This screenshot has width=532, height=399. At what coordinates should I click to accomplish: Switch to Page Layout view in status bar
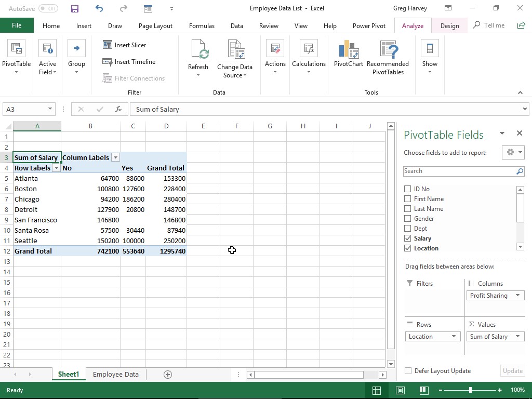400,390
